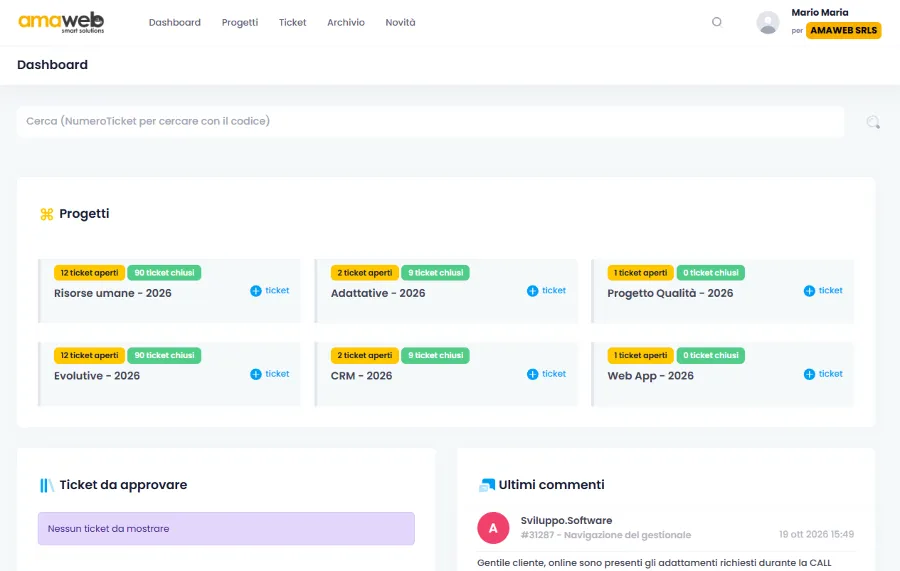This screenshot has width=900, height=571.
Task: Focus the Cerca ticket search field
Action: [x=430, y=121]
